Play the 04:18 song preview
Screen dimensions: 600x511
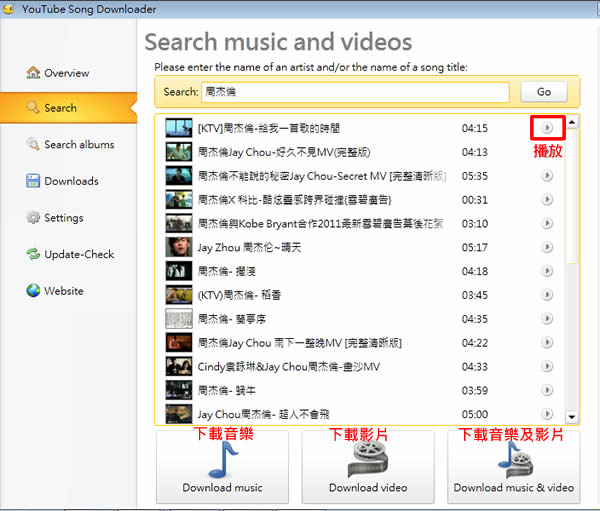547,271
